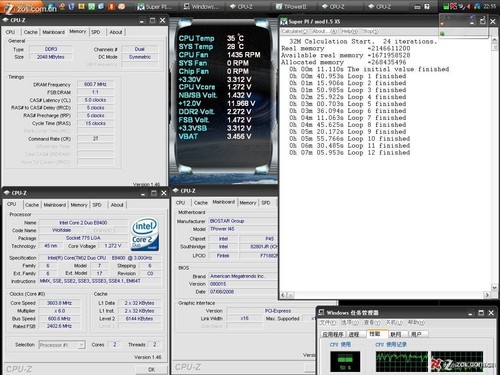Viewport: 500px width, 375px height.
Task: Click Super PI horizontal scrollbar left arrow
Action: pos(283,295)
